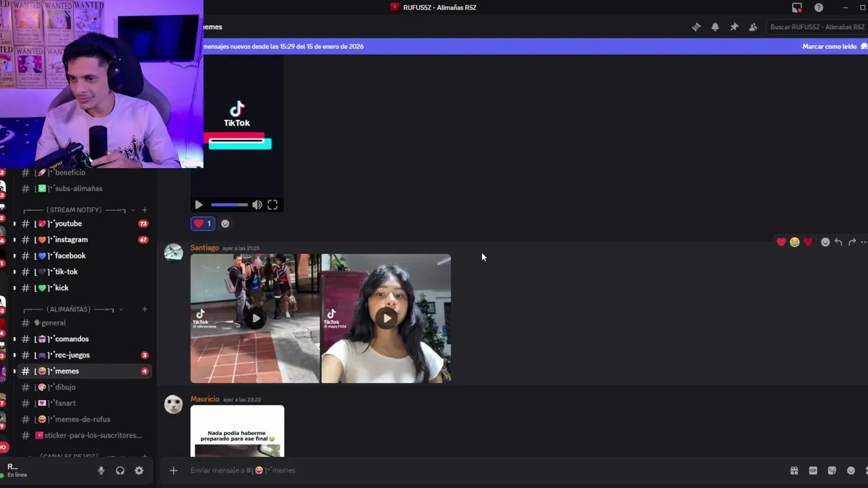
Task: Show pinned messages with pin icon
Action: click(734, 27)
